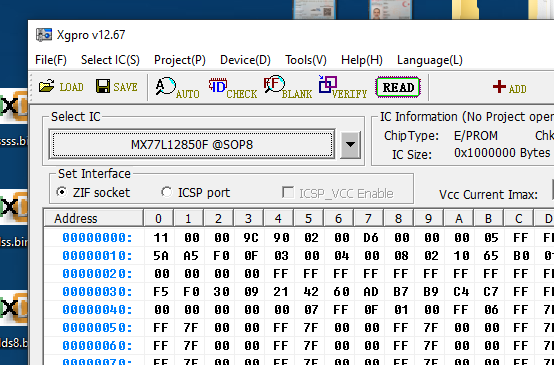Click the desktop ID card image thumbnail

[314, 10]
